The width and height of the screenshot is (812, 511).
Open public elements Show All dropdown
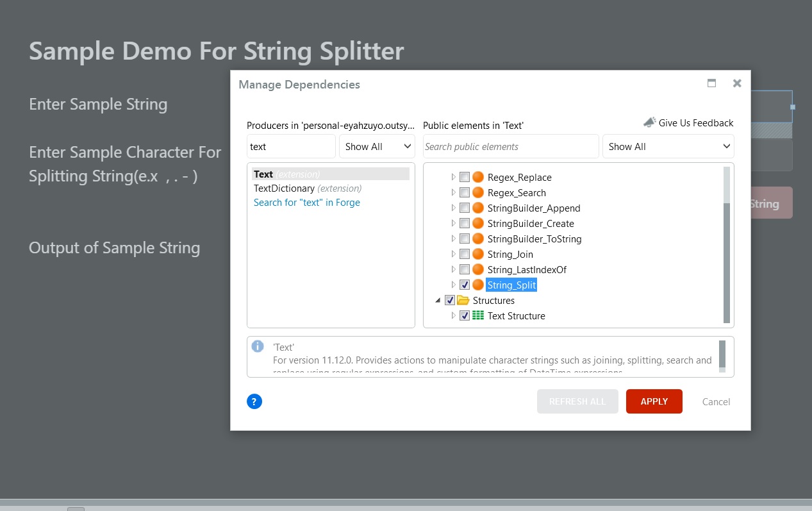pos(668,146)
